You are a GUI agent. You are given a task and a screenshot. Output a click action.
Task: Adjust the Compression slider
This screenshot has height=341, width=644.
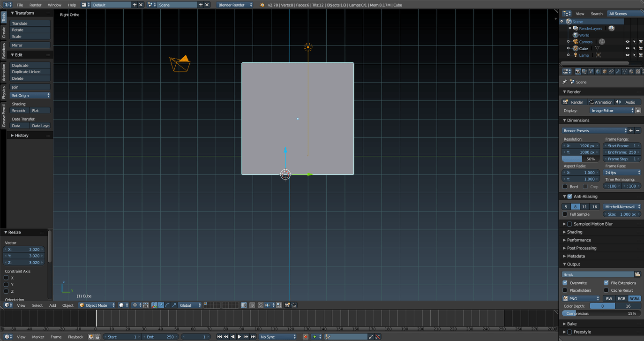[x=601, y=313]
